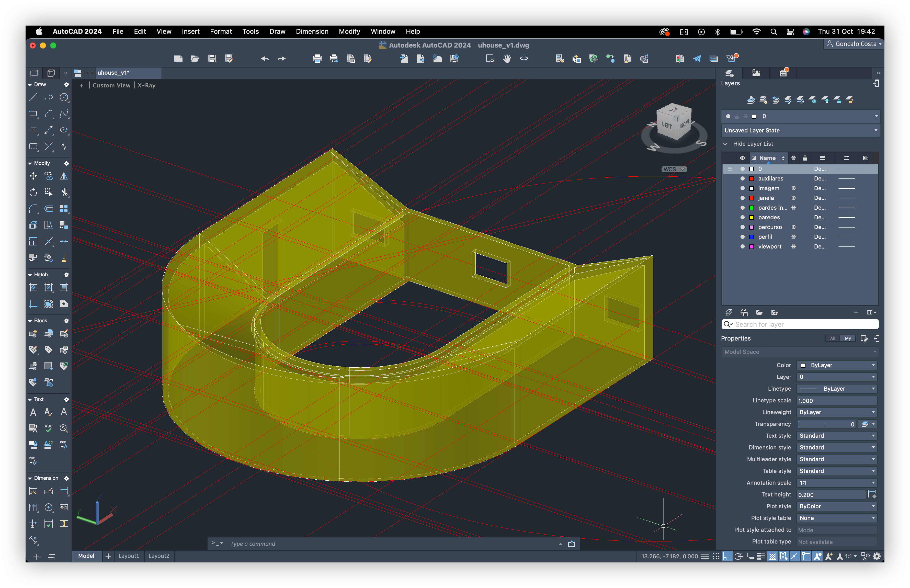910x588 pixels.
Task: Open the Insert menu
Action: 190,32
